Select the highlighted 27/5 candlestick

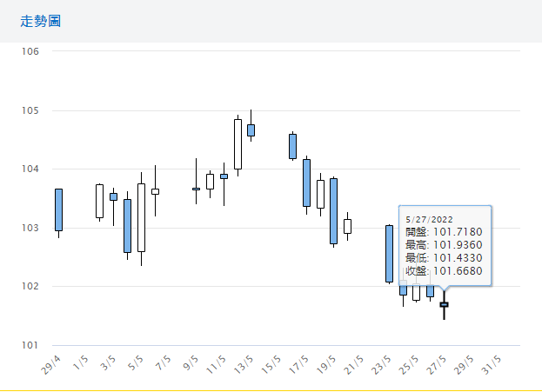point(444,305)
